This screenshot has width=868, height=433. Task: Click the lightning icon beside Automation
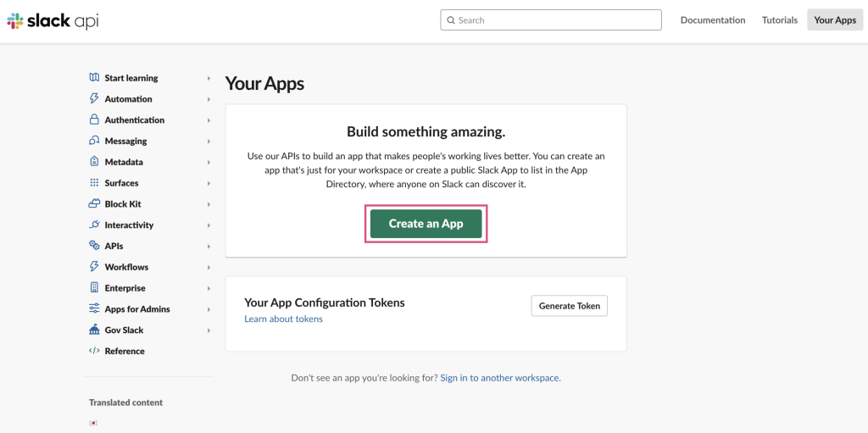[94, 99]
